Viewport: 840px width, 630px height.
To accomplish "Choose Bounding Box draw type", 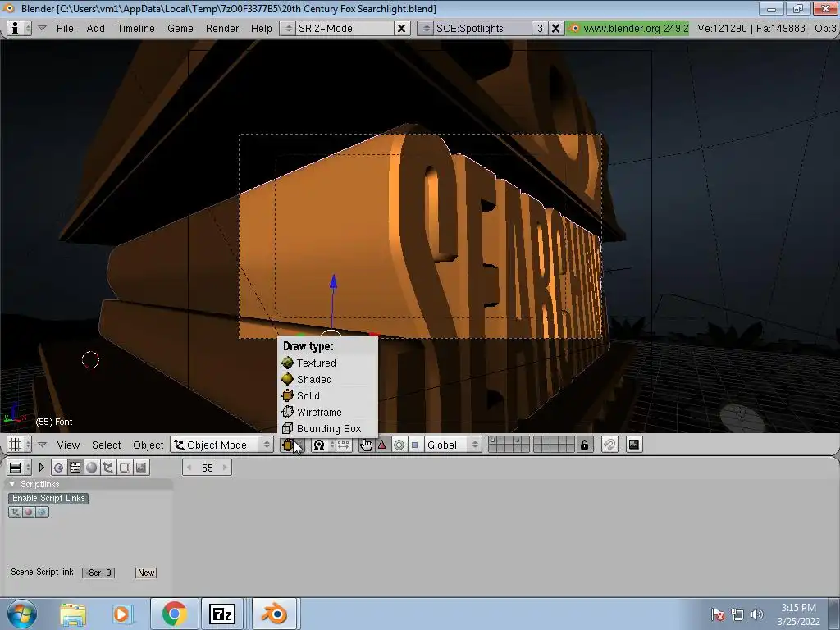I will [x=327, y=428].
